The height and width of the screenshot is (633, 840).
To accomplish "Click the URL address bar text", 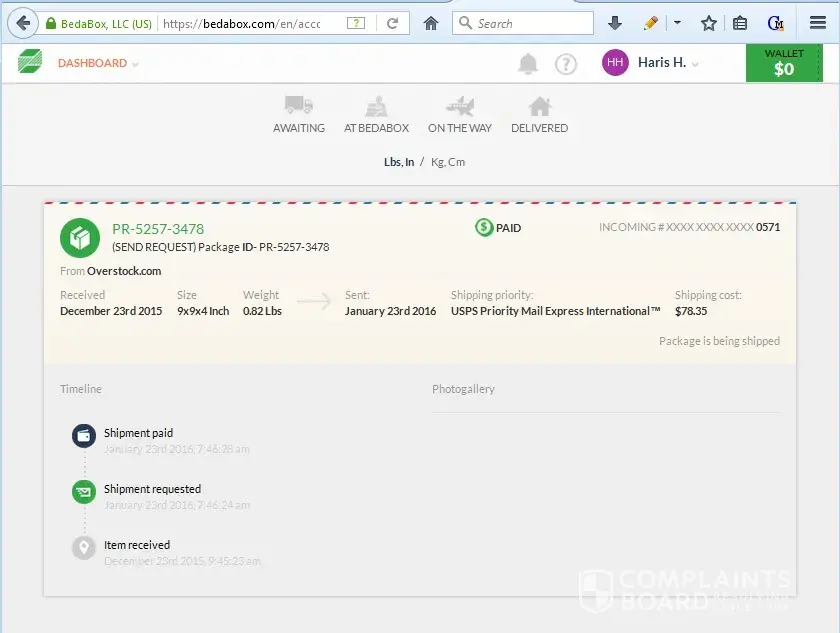I will [242, 24].
